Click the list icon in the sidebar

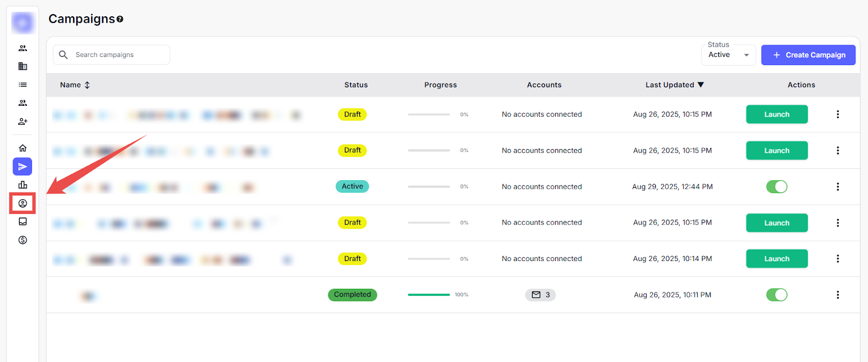tap(22, 85)
